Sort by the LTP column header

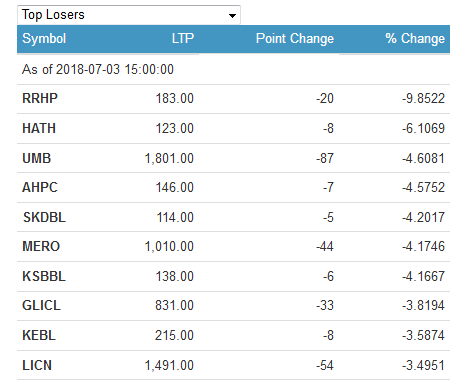coord(183,38)
